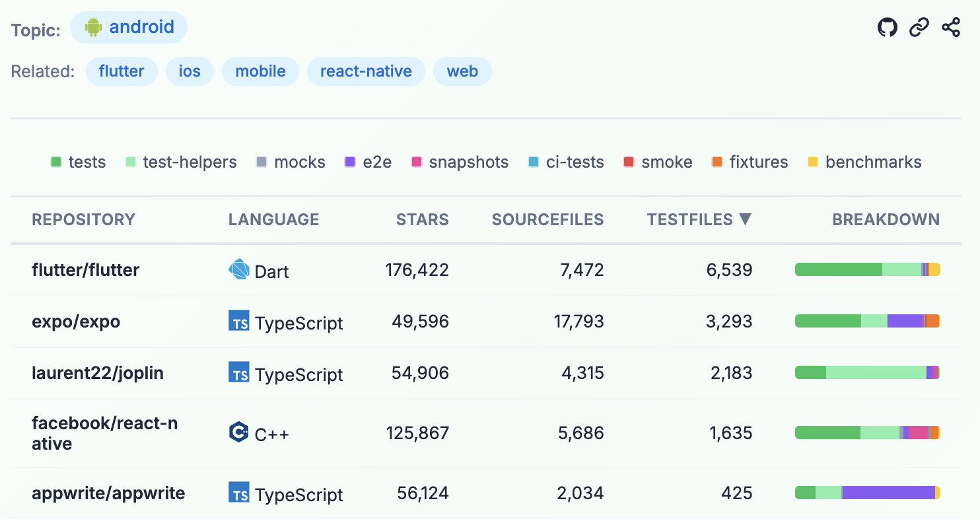The height and width of the screenshot is (519, 980).
Task: Sort by the Stars column header
Action: 422,220
